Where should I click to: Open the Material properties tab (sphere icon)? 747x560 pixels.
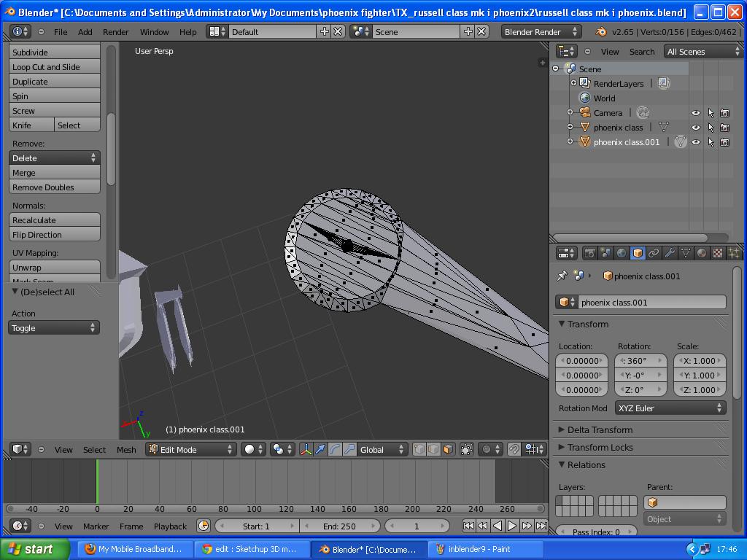[x=701, y=253]
